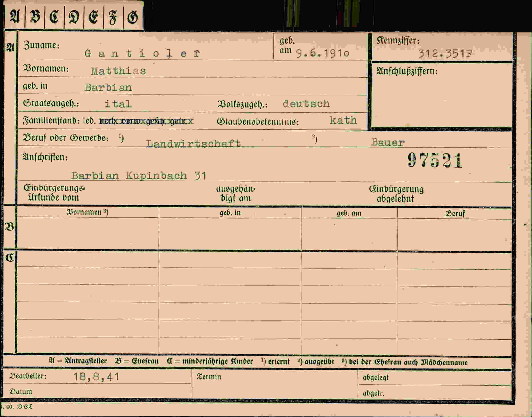This screenshot has width=532, height=417.
Task: Click the stamped number '97521'
Action: tap(435, 160)
